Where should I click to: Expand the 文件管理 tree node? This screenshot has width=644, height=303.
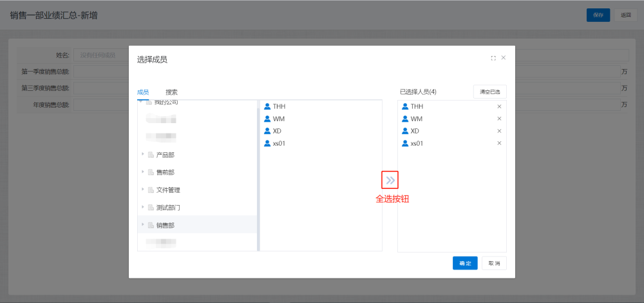pos(142,190)
